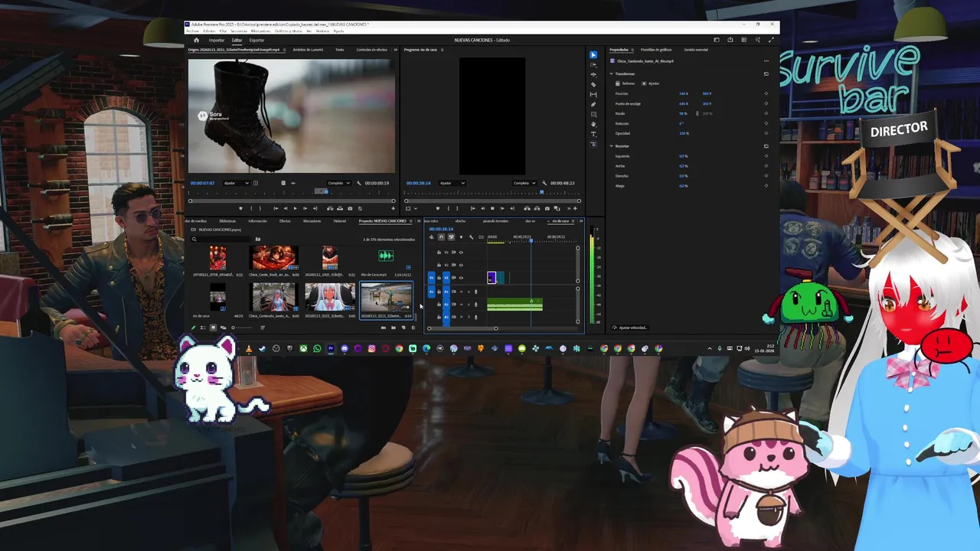Select the Rectangle tool
The height and width of the screenshot is (551, 980).
[x=593, y=114]
